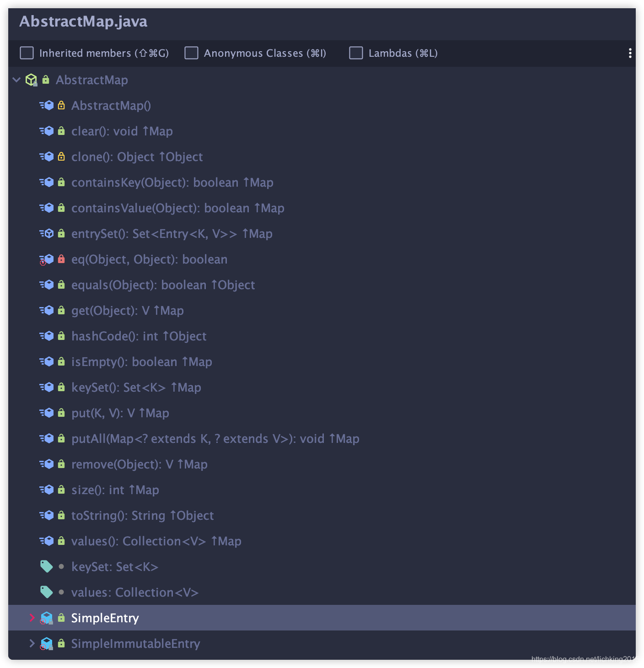Click the method icon beside get(Object)
The height and width of the screenshot is (668, 644).
pyautogui.click(x=47, y=311)
